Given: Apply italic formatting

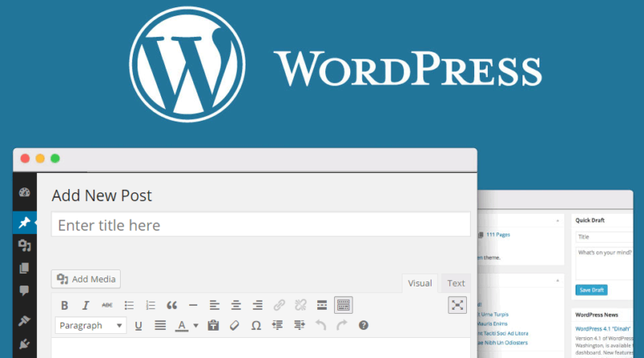Looking at the screenshot, I should pos(86,305).
